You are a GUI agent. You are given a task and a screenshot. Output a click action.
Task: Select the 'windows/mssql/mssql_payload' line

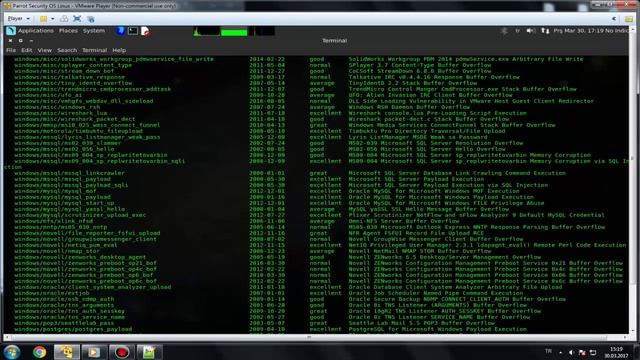pyautogui.click(x=62, y=179)
